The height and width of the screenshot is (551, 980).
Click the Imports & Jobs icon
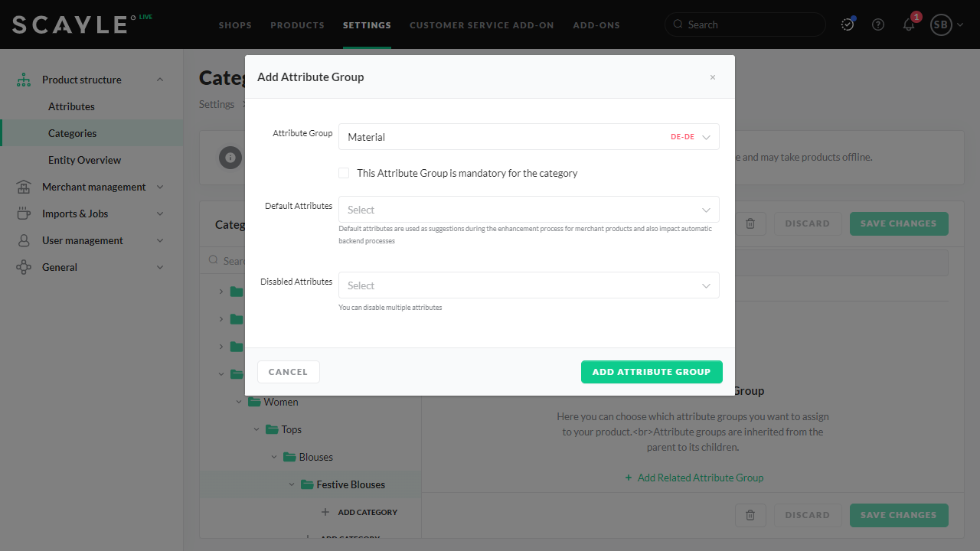[24, 214]
